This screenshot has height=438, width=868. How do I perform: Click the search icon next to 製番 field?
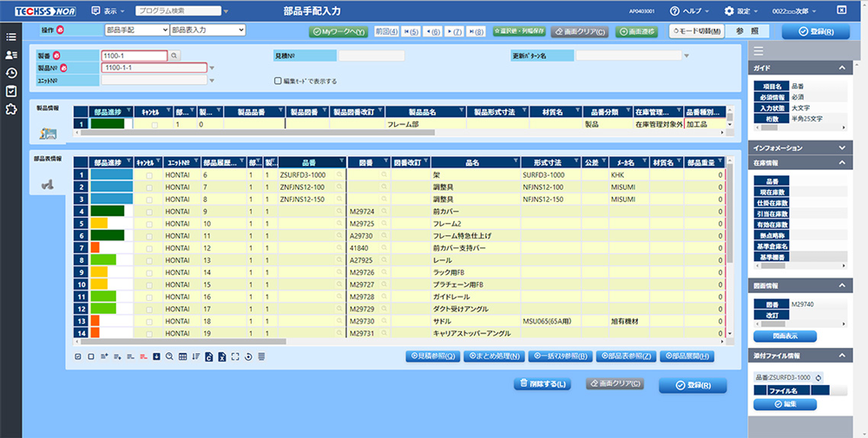click(x=174, y=56)
